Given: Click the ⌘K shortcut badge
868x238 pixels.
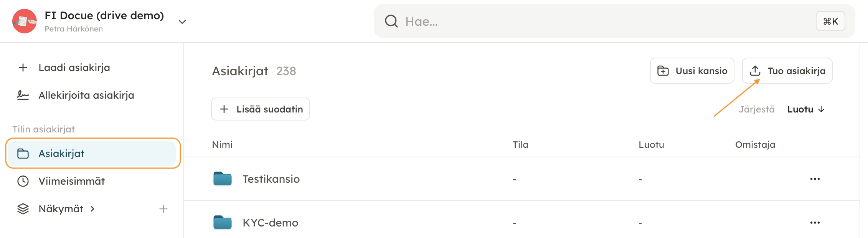Looking at the screenshot, I should click(x=830, y=21).
